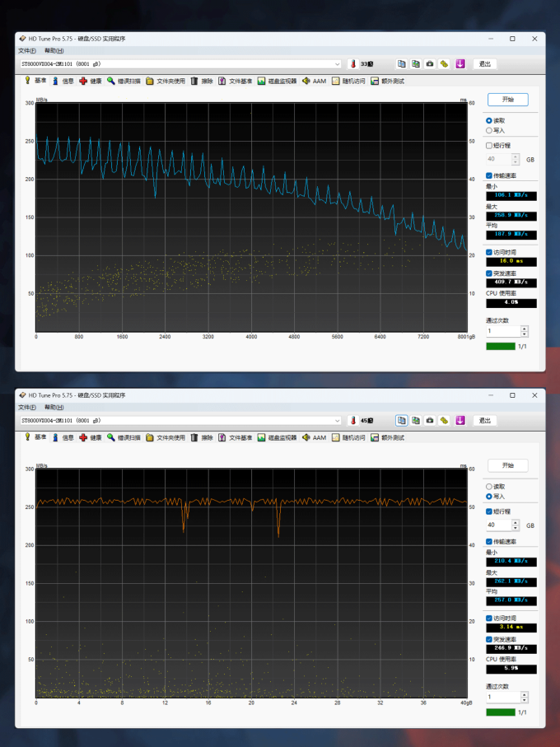Click the 开始 start button in the read-test window
This screenshot has height=747, width=560.
point(507,100)
